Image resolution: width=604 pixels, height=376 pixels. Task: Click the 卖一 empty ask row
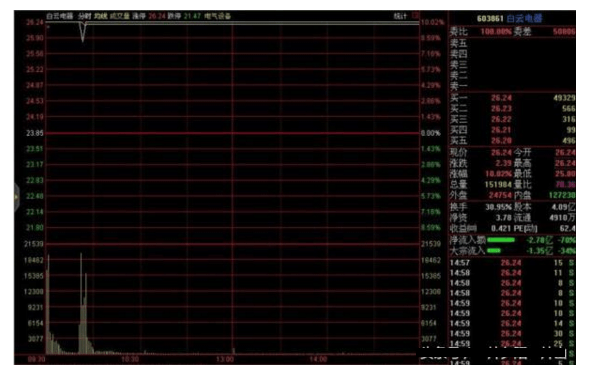coord(512,86)
